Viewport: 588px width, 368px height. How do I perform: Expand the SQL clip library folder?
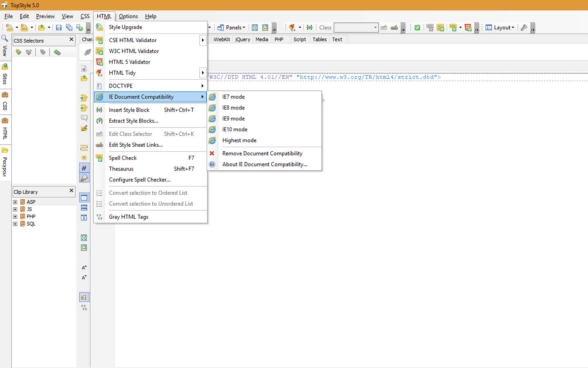[x=15, y=224]
